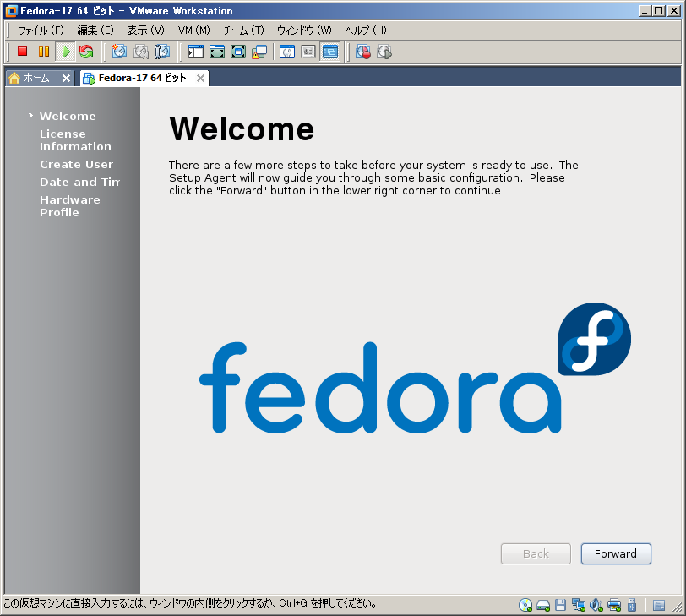Select License Information in the sidebar
This screenshot has height=616, width=686.
coord(75,140)
